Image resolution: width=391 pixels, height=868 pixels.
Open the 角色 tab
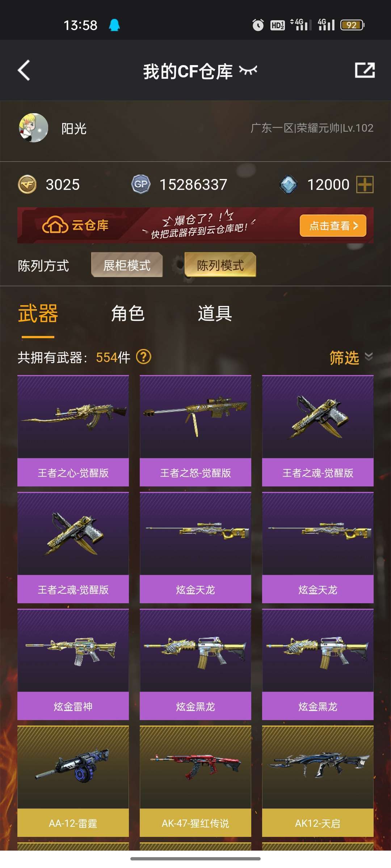tap(128, 313)
